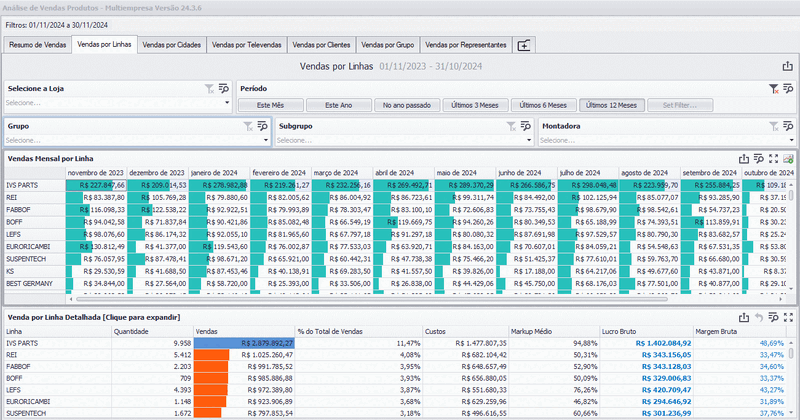This screenshot has width=800, height=420.
Task: Export the Venda por Linha Detalhada grid
Action: [x=744, y=317]
